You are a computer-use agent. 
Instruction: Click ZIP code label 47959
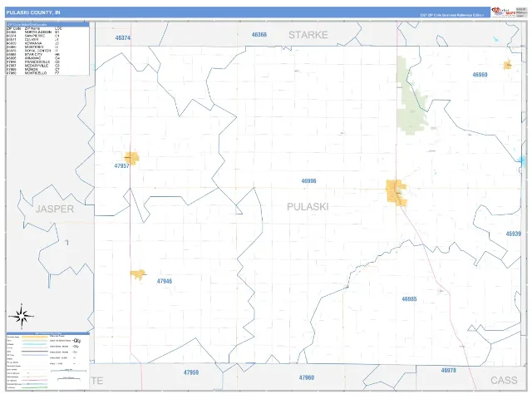191,372
